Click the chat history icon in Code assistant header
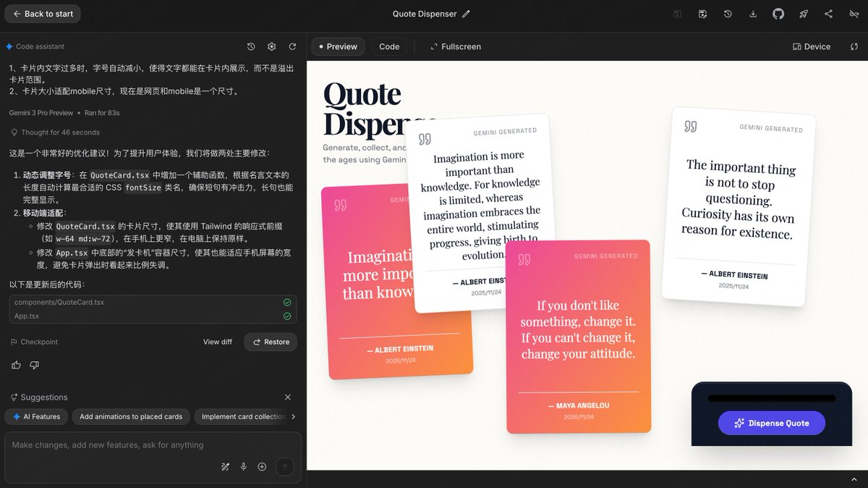868x488 pixels. [251, 46]
